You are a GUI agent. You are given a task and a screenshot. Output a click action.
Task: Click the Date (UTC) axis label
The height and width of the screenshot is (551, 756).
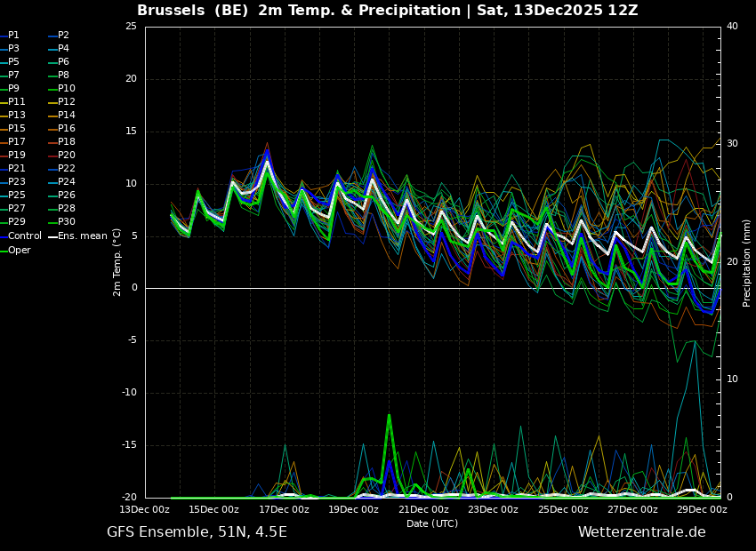pos(432,523)
